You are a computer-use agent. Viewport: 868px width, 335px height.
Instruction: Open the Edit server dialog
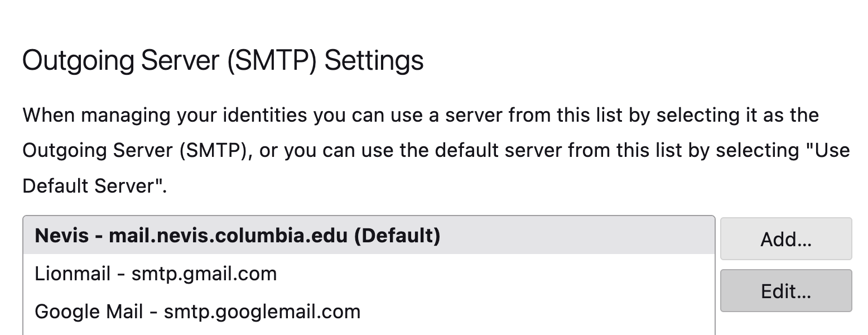[785, 291]
